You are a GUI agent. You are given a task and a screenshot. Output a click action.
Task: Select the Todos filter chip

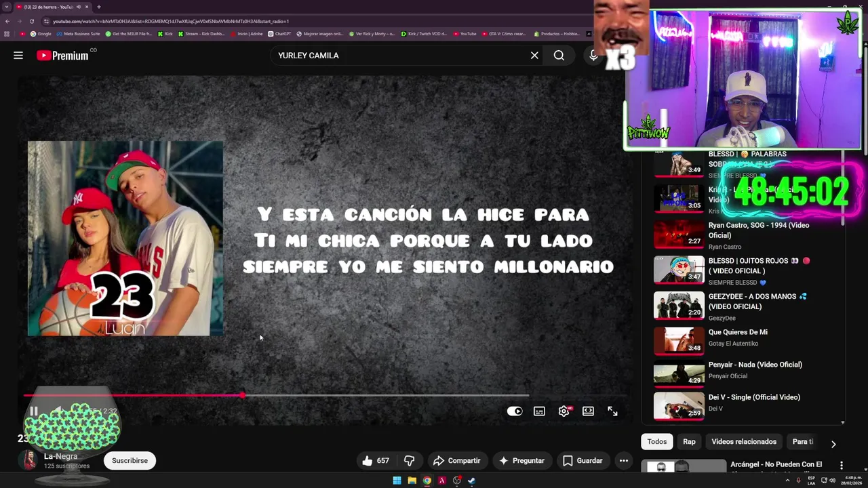pyautogui.click(x=656, y=441)
